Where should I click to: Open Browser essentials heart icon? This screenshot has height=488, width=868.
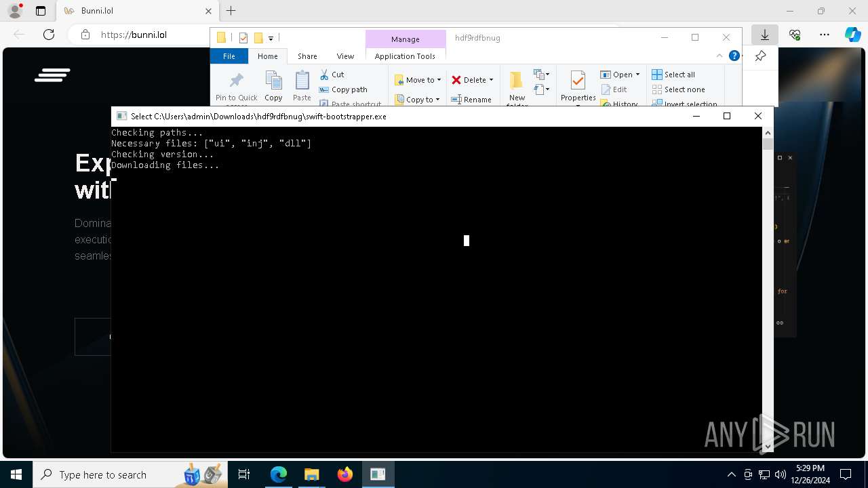coord(795,35)
